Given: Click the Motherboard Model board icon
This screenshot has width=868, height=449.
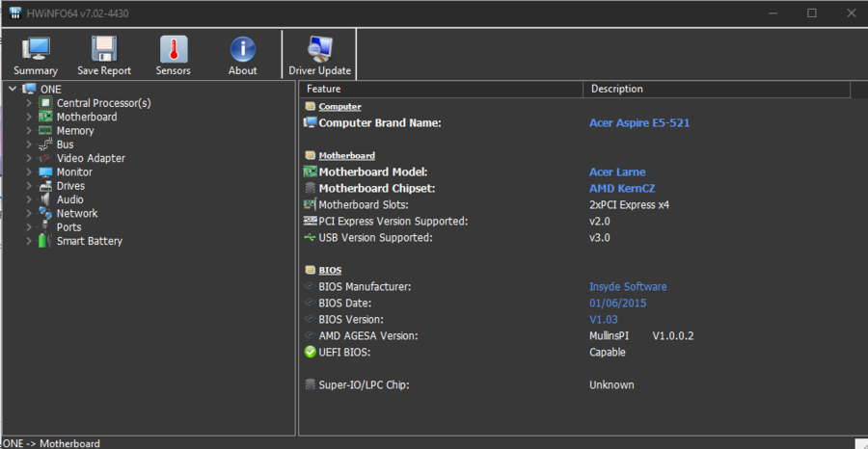Looking at the screenshot, I should (x=310, y=172).
